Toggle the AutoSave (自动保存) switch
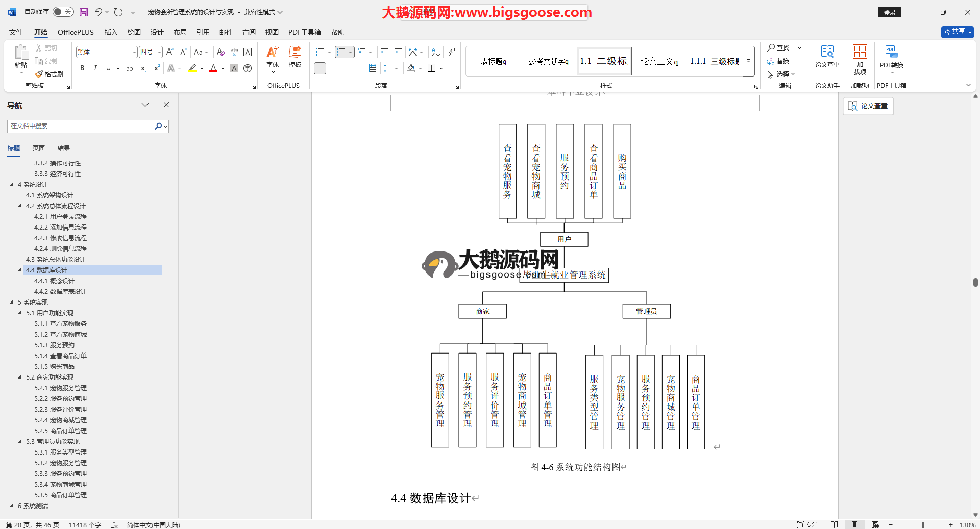This screenshot has height=529, width=980. point(63,12)
